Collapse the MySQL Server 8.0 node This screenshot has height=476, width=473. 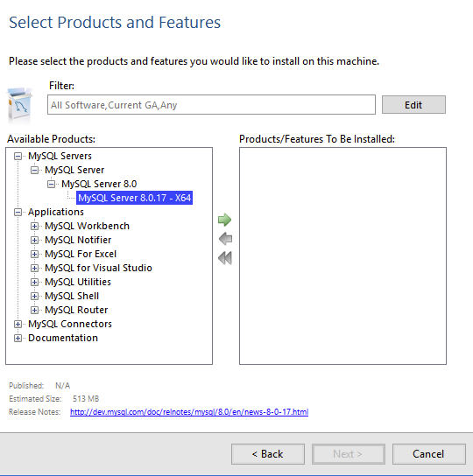(x=51, y=184)
